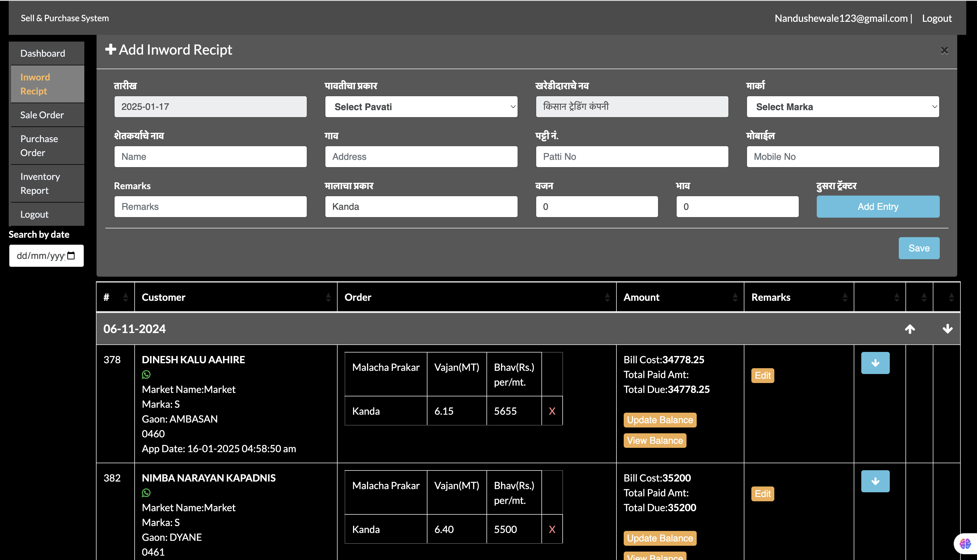Viewport: 977px width, 560px height.
Task: Open Sale Order from sidebar menu
Action: 42,115
